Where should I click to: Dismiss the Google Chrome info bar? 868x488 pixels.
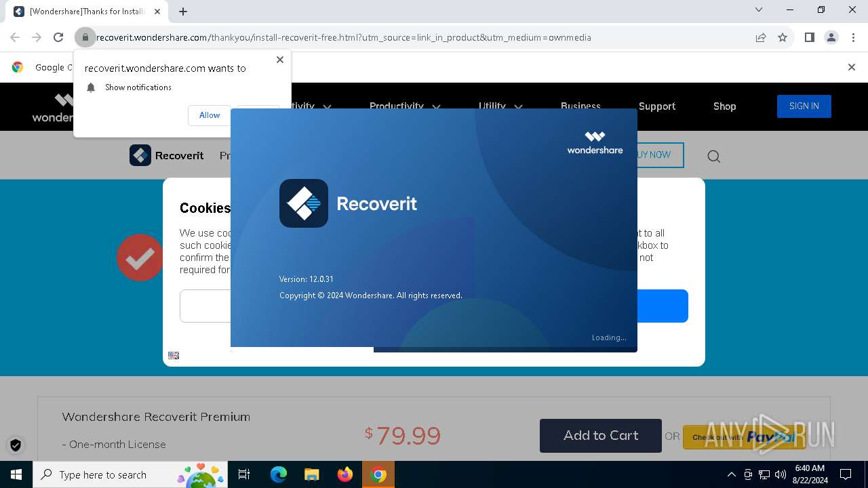[x=852, y=67]
